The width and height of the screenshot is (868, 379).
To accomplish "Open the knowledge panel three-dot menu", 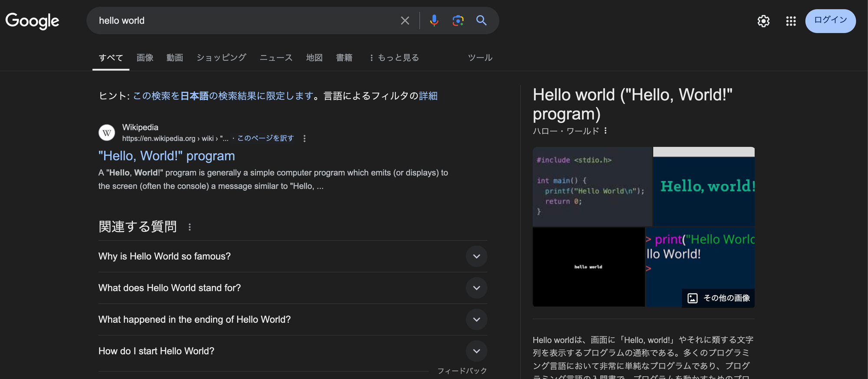I will click(605, 131).
